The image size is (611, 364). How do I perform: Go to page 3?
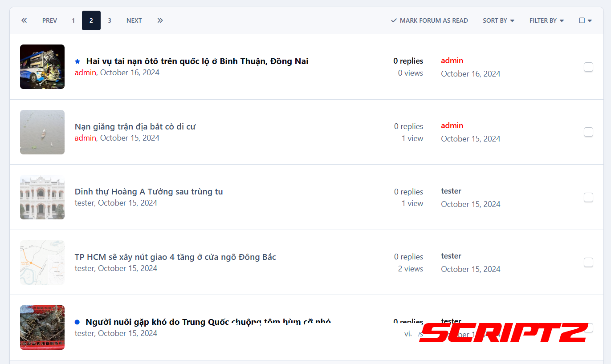pyautogui.click(x=110, y=20)
